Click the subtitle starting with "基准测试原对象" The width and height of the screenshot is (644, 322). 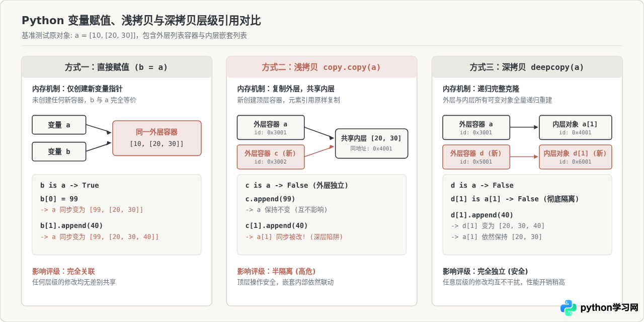click(x=134, y=36)
